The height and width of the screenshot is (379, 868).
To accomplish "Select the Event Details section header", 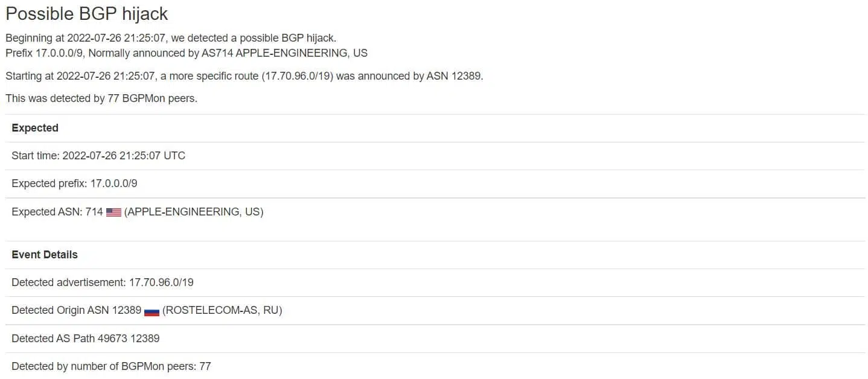I will tap(45, 255).
